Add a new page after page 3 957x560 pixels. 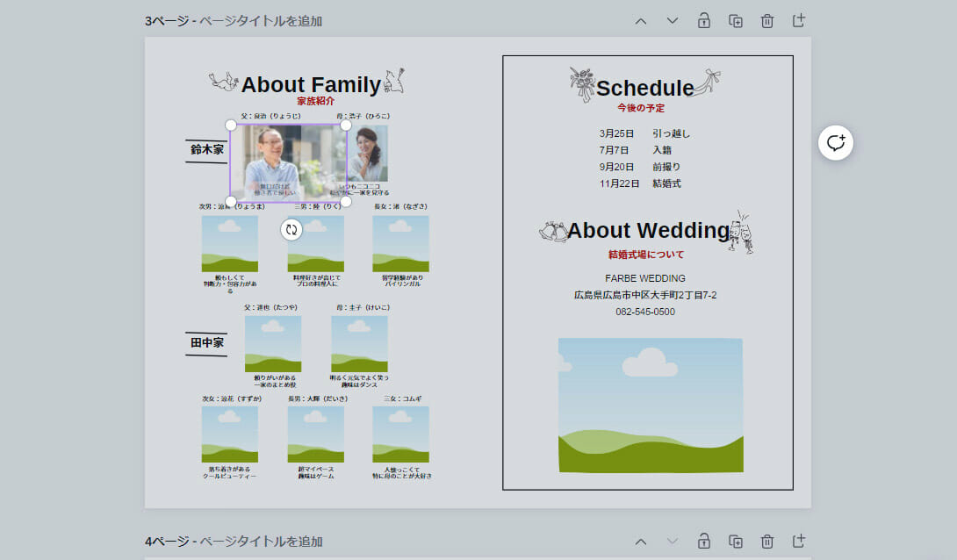coord(798,21)
